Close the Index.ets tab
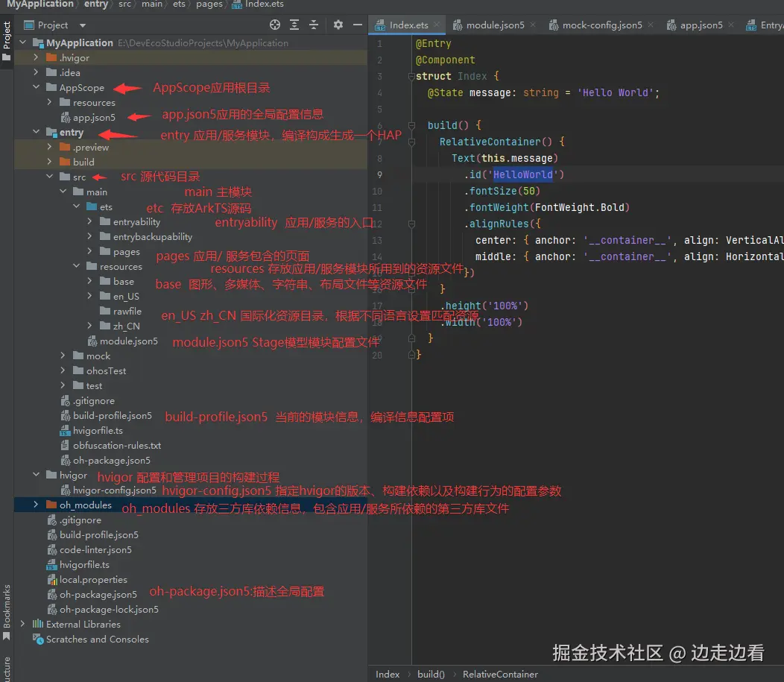Image resolution: width=784 pixels, height=682 pixels. 437,25
